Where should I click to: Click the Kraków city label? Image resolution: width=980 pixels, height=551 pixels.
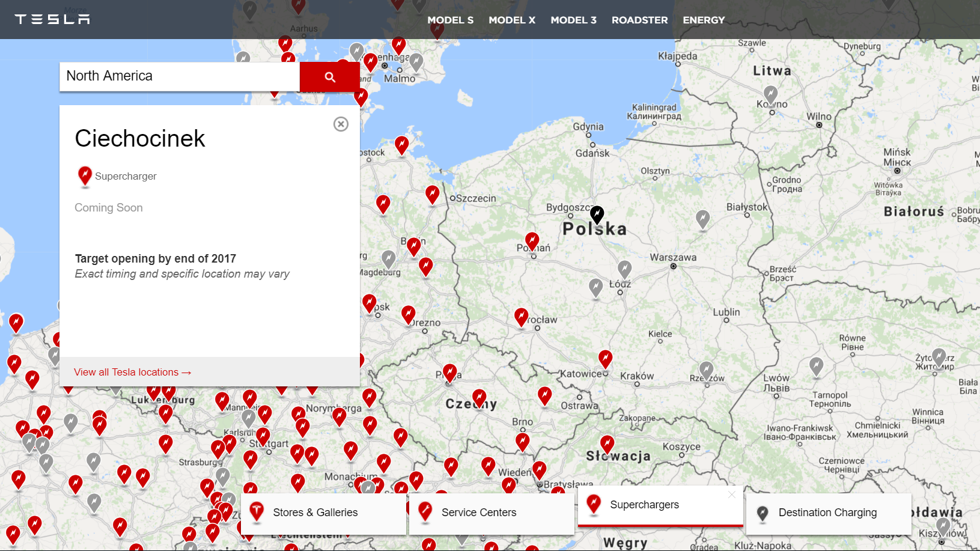(x=637, y=376)
